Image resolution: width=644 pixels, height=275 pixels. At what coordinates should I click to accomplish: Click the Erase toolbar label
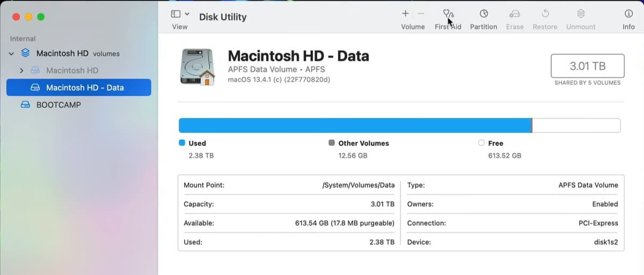(x=515, y=27)
